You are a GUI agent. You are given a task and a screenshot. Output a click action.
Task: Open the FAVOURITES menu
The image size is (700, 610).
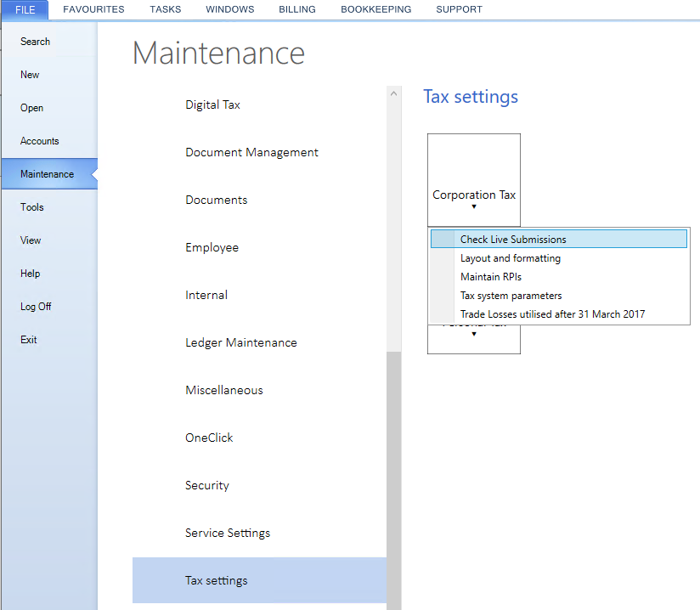coord(93,9)
